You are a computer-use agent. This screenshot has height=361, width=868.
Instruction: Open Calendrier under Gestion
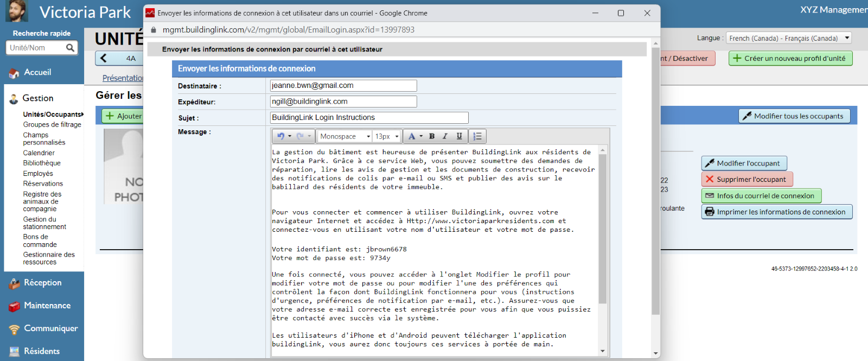tap(39, 153)
